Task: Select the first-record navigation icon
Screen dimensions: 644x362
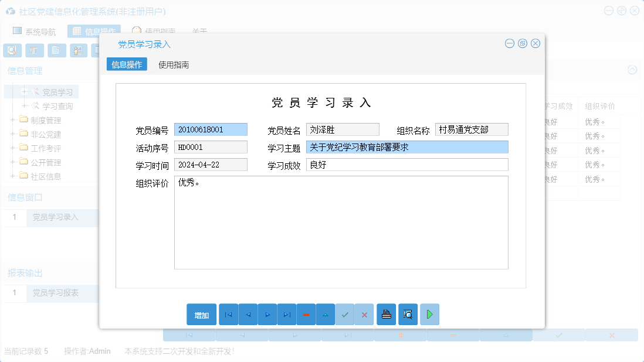Action: [x=228, y=315]
